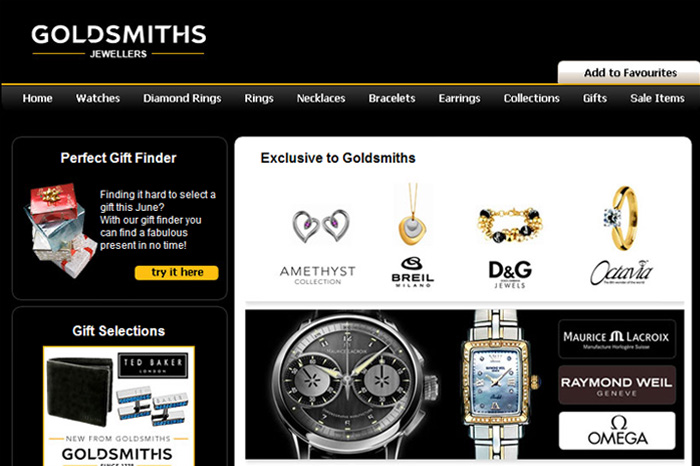Select Collections in the navigation bar

tap(531, 98)
